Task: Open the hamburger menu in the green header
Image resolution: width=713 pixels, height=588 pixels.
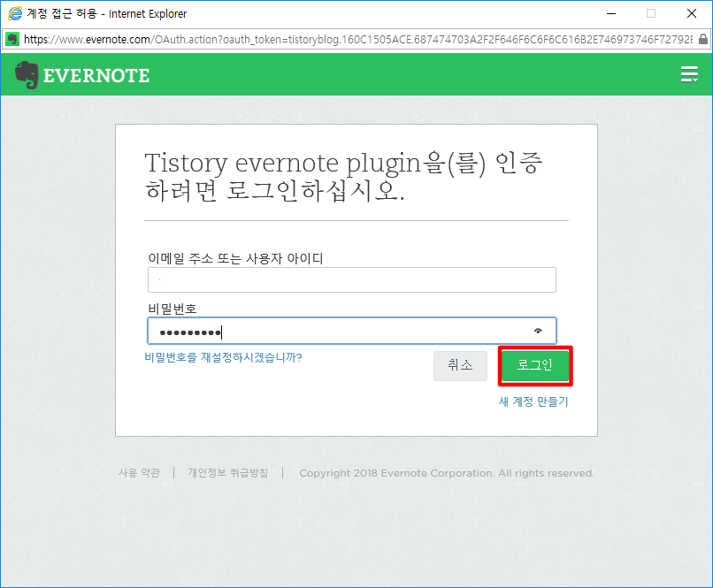Action: click(x=689, y=74)
